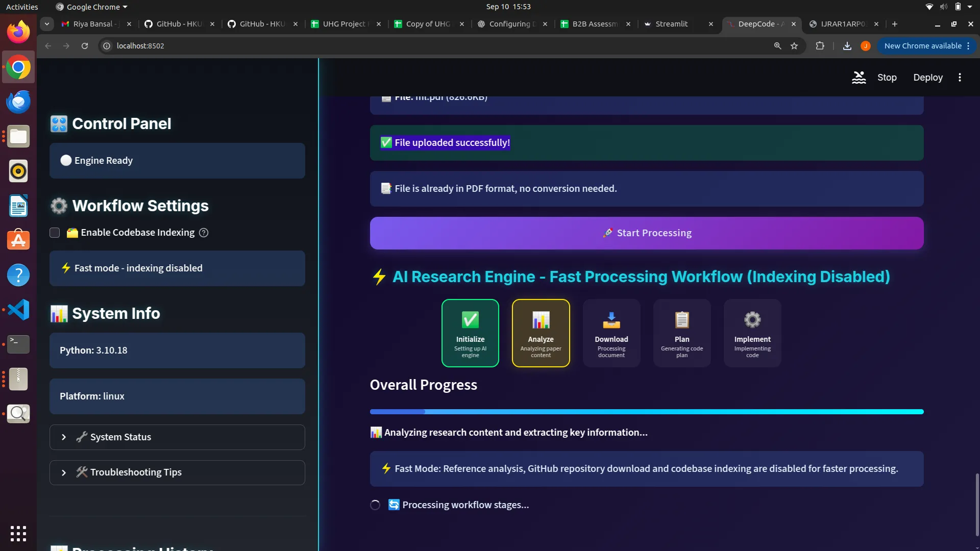Open Chrome downloads via toolbar icon
This screenshot has height=551, width=980.
click(847, 46)
